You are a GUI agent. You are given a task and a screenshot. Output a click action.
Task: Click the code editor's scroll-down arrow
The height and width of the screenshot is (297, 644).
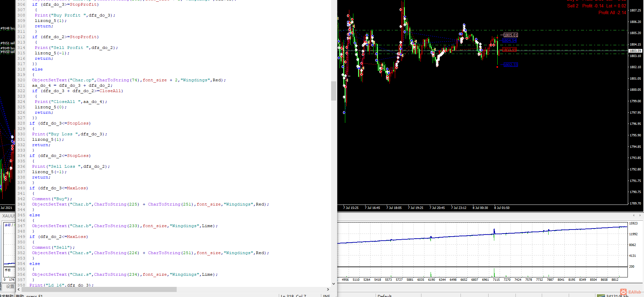click(333, 284)
